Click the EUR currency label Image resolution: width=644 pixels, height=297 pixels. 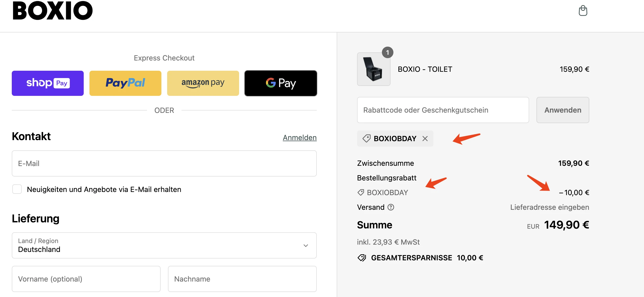tap(533, 227)
